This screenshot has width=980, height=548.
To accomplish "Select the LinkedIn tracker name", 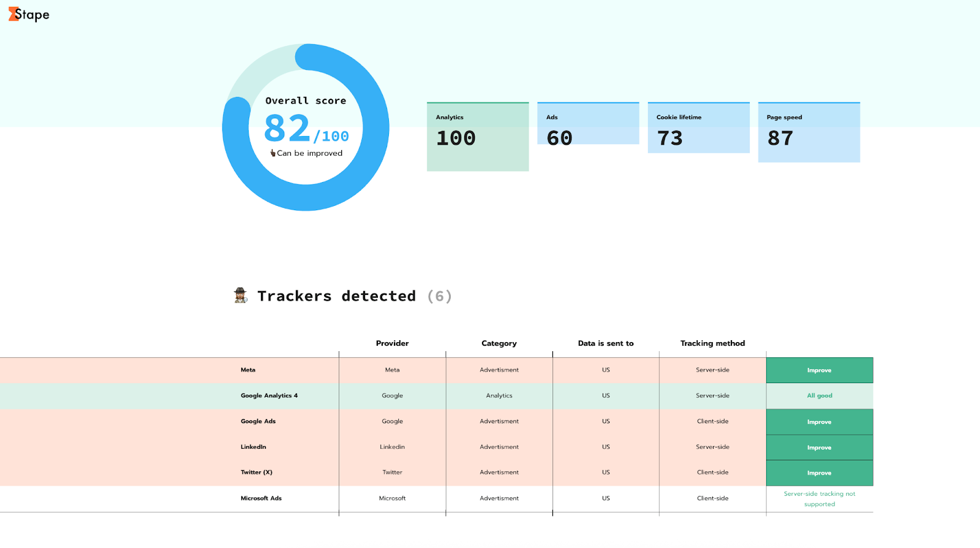I will point(253,447).
